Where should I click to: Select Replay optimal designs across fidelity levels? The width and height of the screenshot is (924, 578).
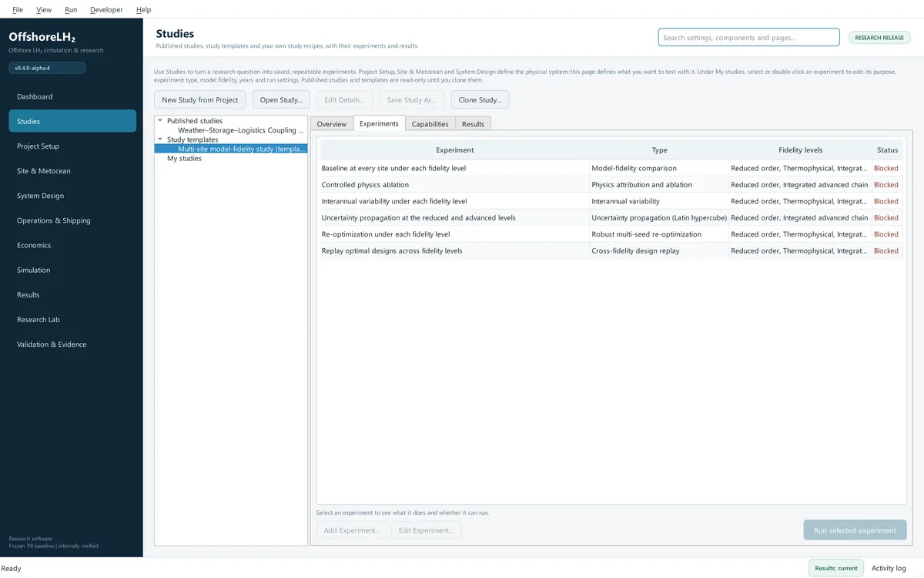tap(611, 250)
